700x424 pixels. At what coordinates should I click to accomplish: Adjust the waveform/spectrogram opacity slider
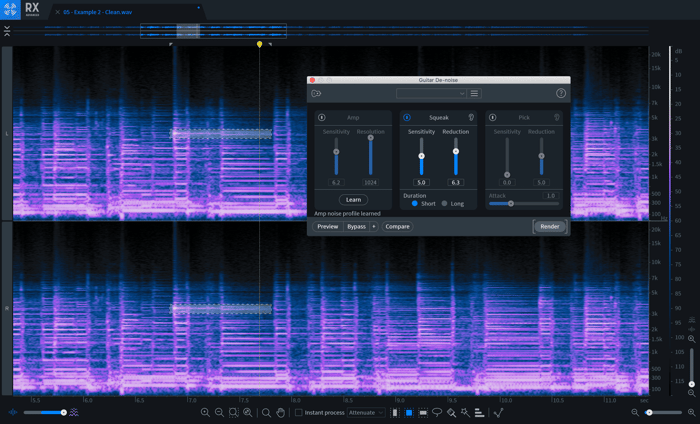point(44,412)
